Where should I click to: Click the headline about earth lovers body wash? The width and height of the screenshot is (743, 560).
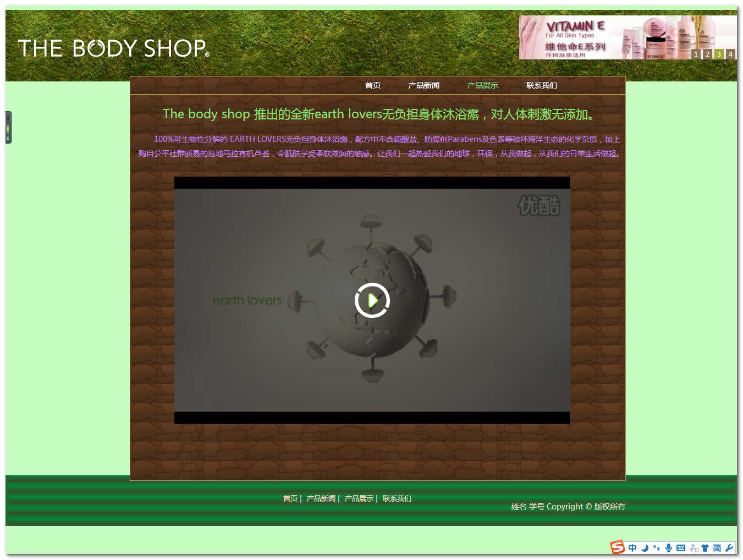379,114
